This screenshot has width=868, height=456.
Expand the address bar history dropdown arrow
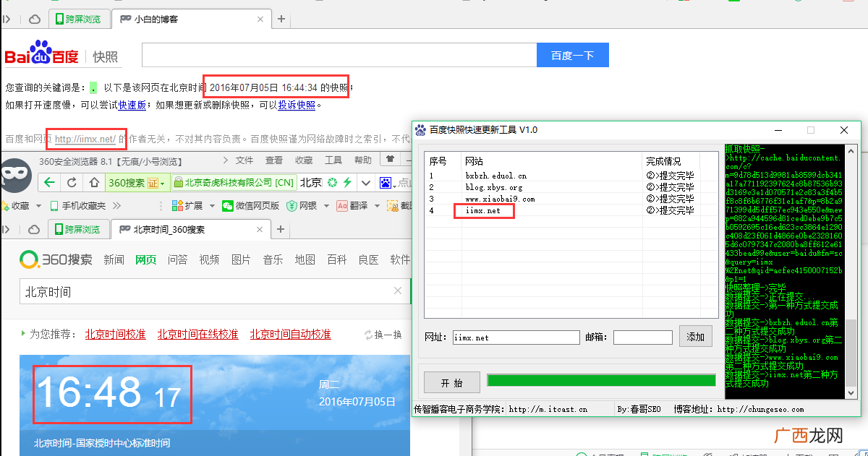coord(366,182)
